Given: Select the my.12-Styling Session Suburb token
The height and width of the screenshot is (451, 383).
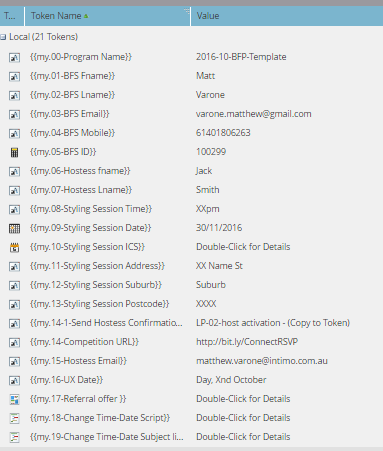Looking at the screenshot, I should (96, 285).
